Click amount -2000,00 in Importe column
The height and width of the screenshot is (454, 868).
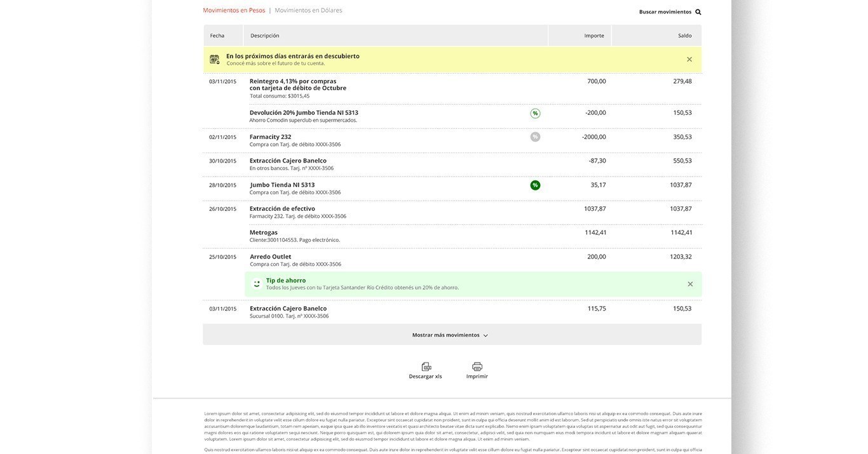pos(594,137)
